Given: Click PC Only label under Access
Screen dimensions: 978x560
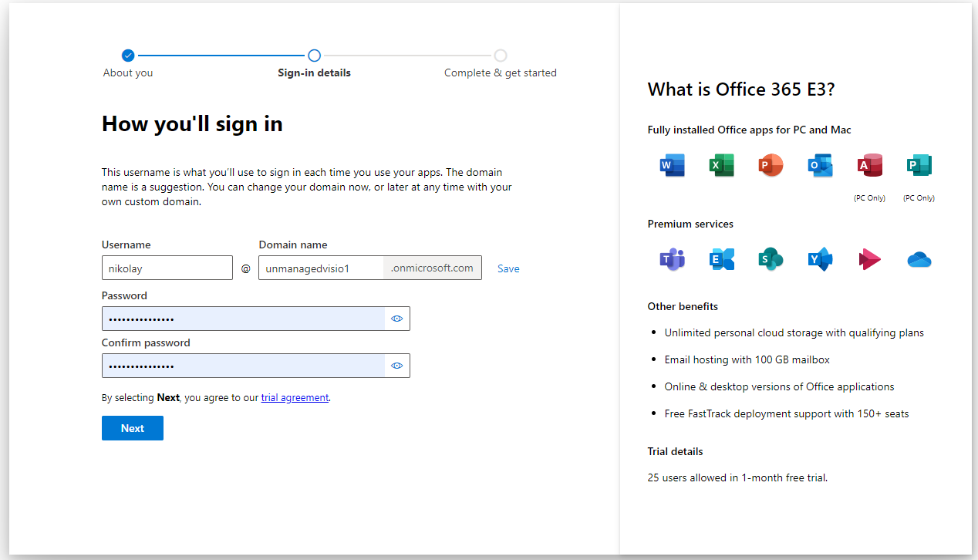Looking at the screenshot, I should pos(870,198).
